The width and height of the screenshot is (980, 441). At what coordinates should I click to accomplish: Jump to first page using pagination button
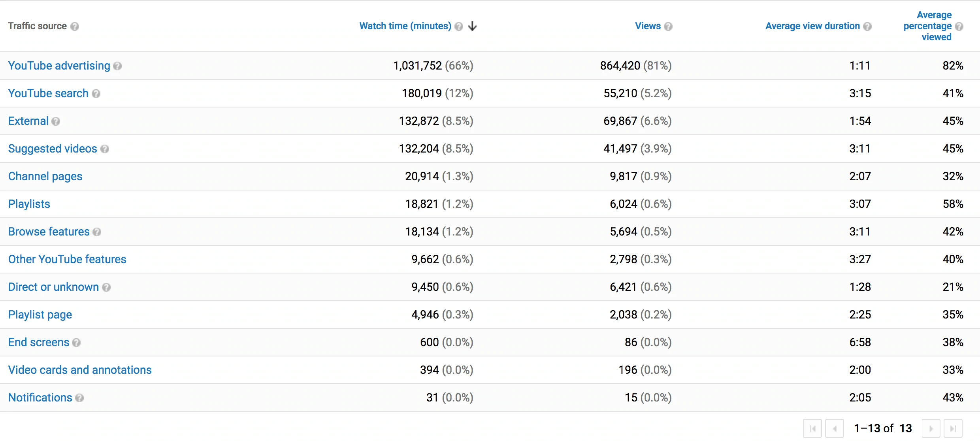click(x=812, y=428)
